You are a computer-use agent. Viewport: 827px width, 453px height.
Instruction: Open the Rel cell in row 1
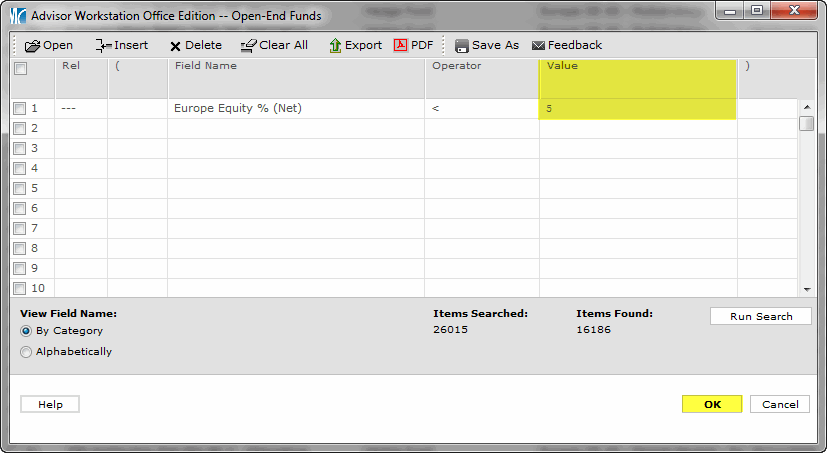coord(80,108)
